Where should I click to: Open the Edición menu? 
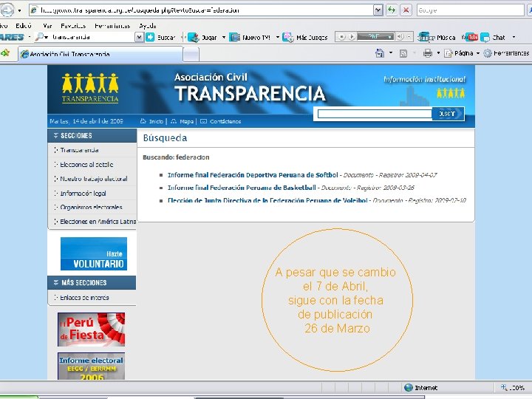[24, 26]
